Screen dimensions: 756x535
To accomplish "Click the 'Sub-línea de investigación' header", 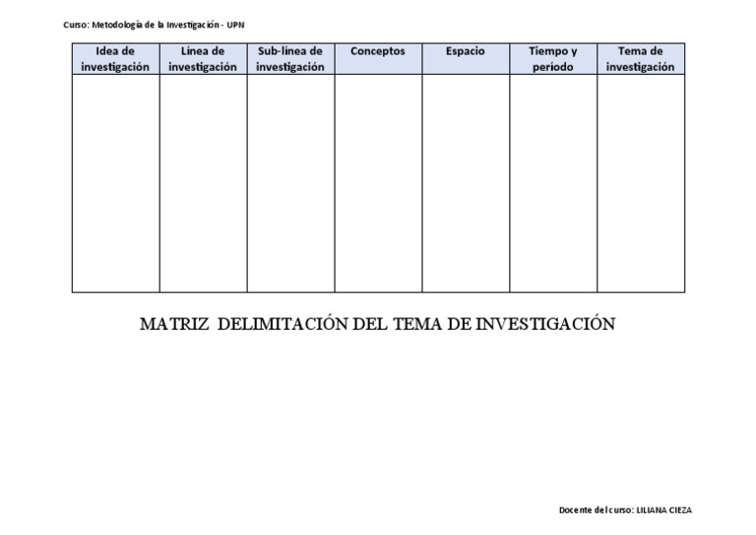I will [x=290, y=59].
